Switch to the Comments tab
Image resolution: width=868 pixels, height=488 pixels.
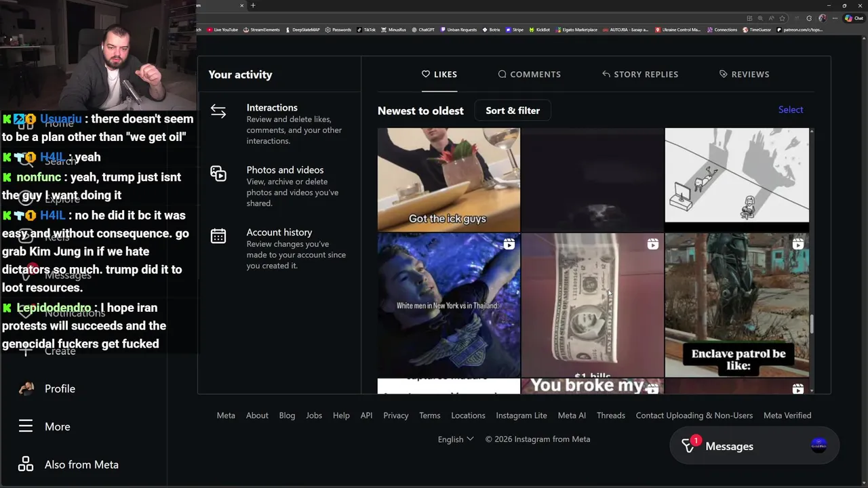[x=530, y=75]
